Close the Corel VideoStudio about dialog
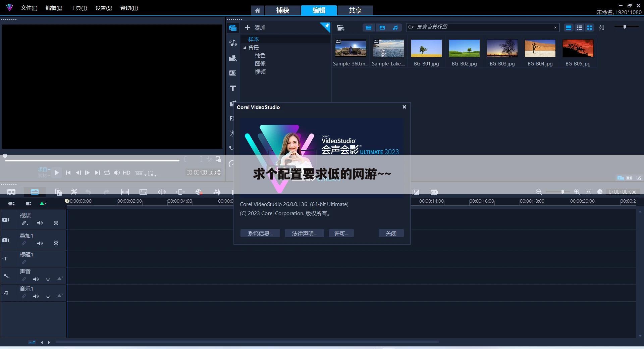This screenshot has height=349, width=644. click(404, 107)
